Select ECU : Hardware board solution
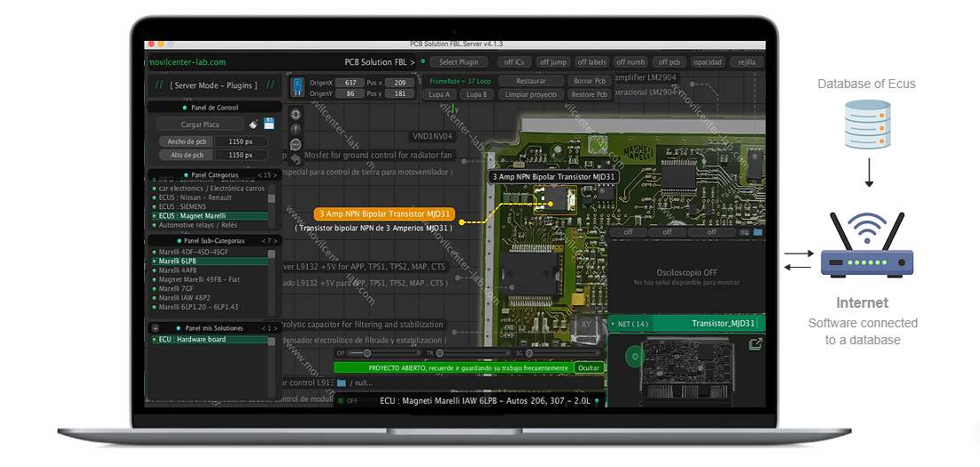 click(x=209, y=340)
